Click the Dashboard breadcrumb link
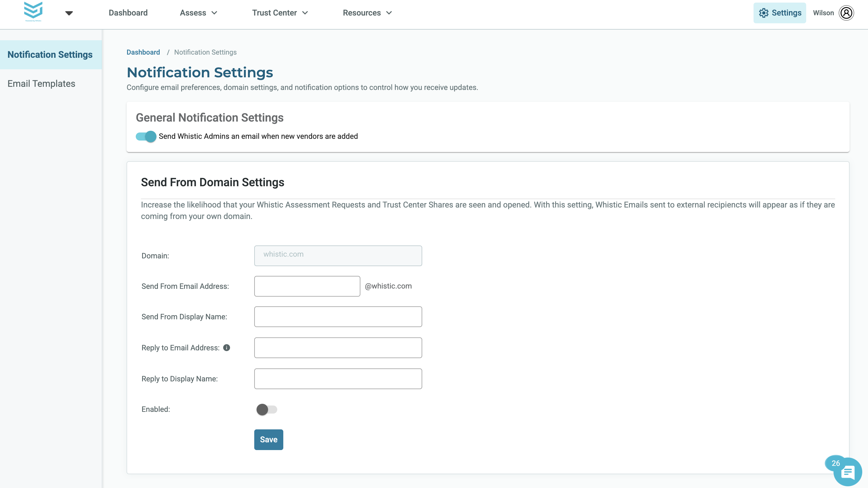This screenshot has height=488, width=868. [143, 52]
